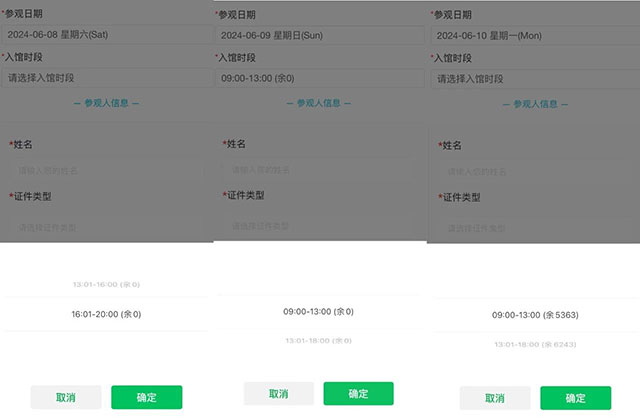Click 姓名 input in the 2024-06-09 panel
The width and height of the screenshot is (640, 420).
[320, 170]
